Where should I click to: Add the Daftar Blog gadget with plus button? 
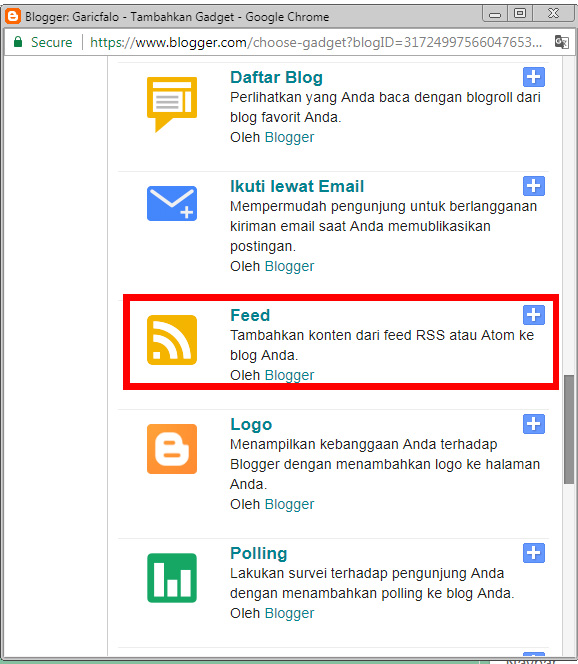(534, 77)
